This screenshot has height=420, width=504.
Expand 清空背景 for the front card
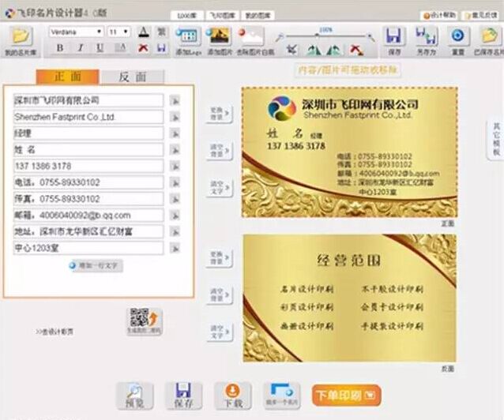coord(219,150)
